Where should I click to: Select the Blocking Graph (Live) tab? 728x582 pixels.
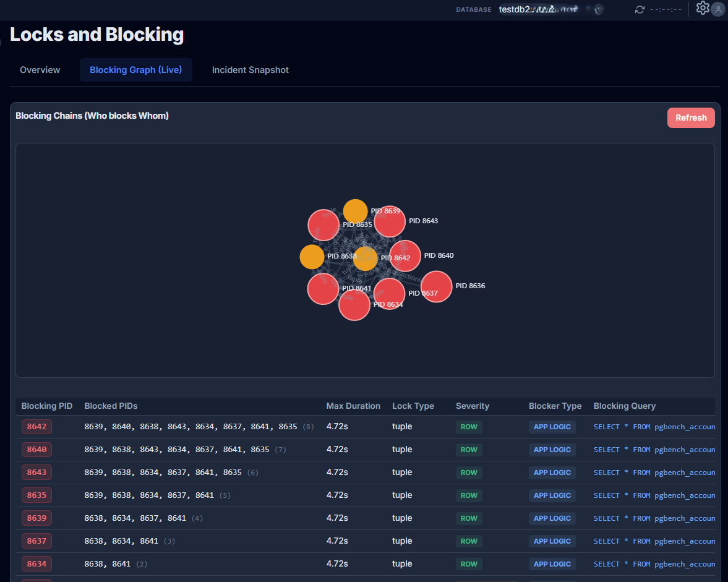136,70
